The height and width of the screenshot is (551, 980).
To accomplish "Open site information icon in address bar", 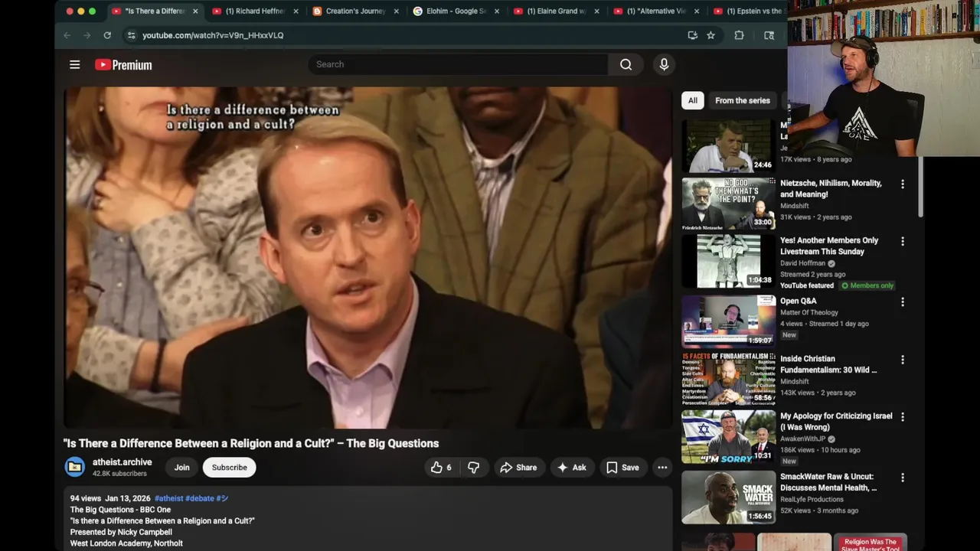I will [x=131, y=35].
